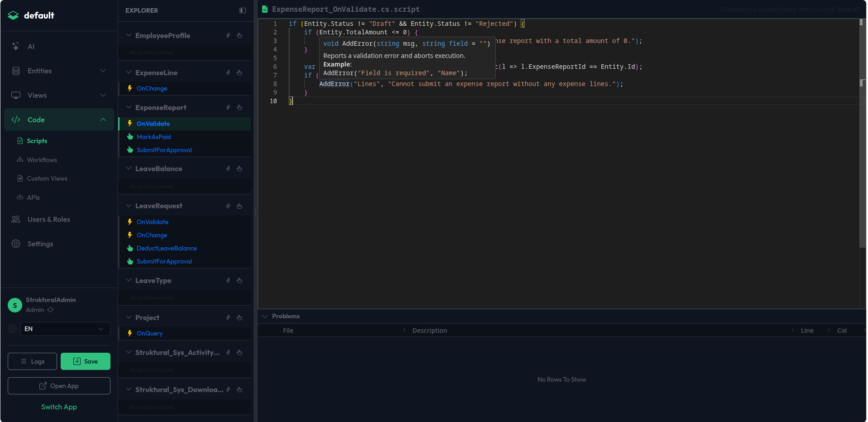Select ExpenseReport OnValidate script
Viewport: 868px width, 422px height.
pos(185,124)
